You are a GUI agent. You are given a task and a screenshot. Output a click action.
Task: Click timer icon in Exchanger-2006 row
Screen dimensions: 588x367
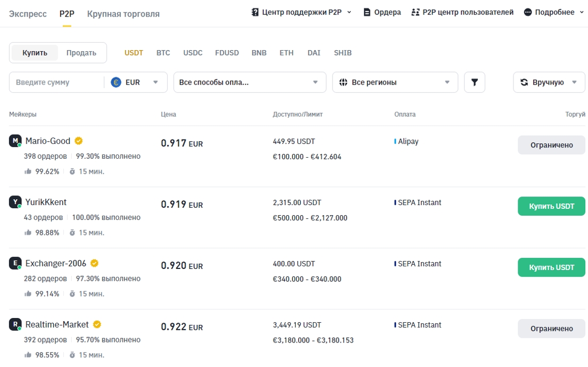72,294
